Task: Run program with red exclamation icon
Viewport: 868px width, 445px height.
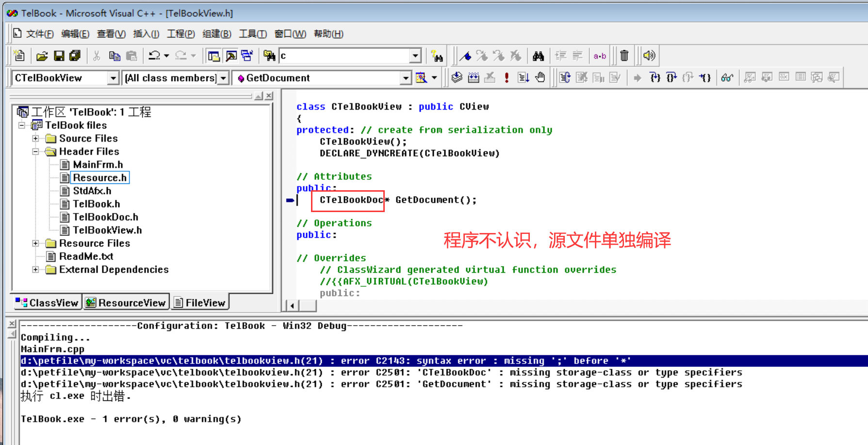Action: click(x=507, y=78)
